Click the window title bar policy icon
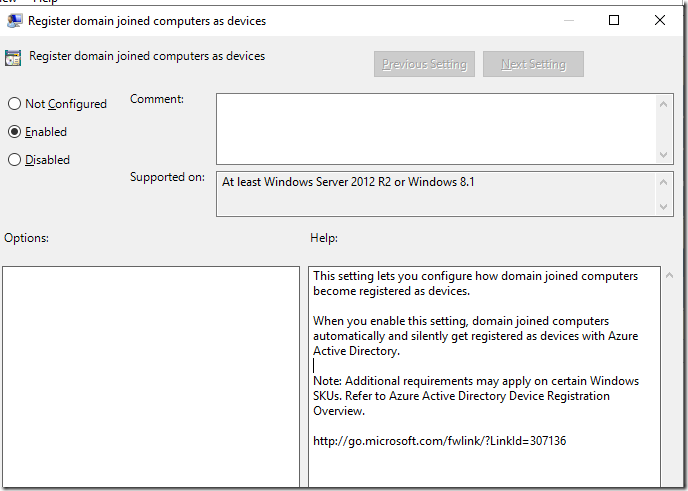 pos(14,21)
